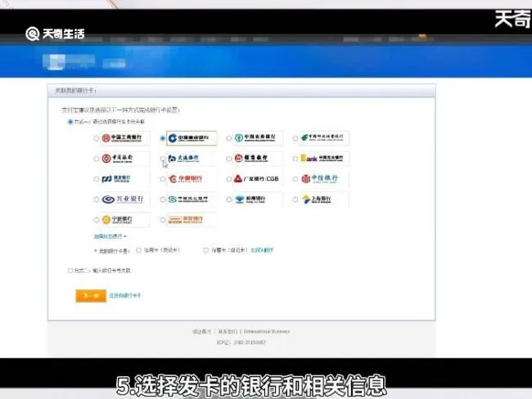Open the 联系我们 footer link
This screenshot has width=532, height=399.
[228, 331]
